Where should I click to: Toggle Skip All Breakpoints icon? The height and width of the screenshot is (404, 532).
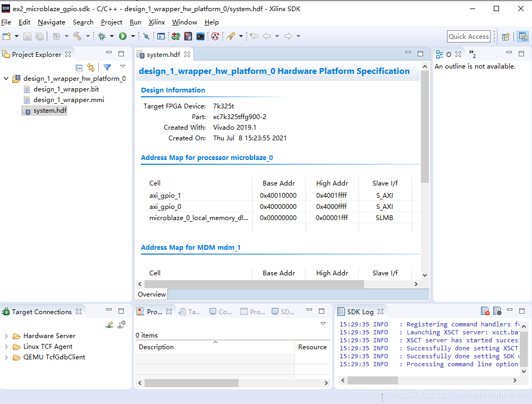146,36
